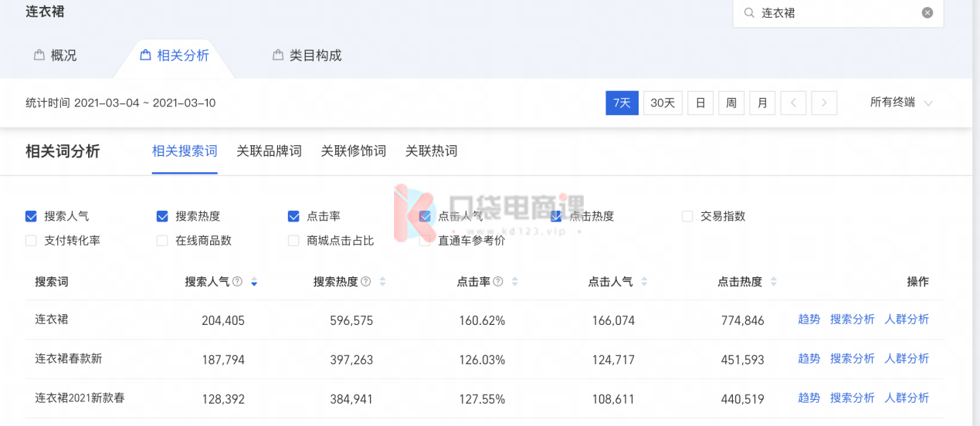
Task: Clear the search box text
Action: [927, 13]
